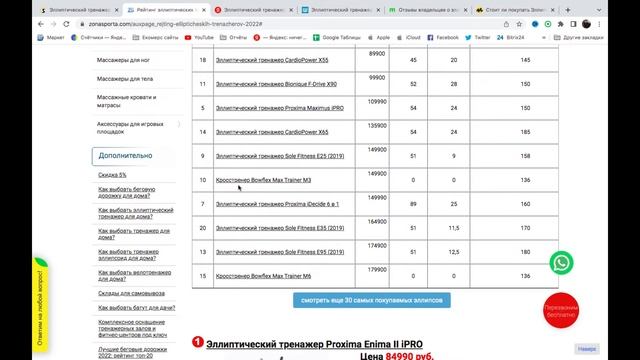
Task: Toggle the browser side panel icon
Action: click(573, 24)
